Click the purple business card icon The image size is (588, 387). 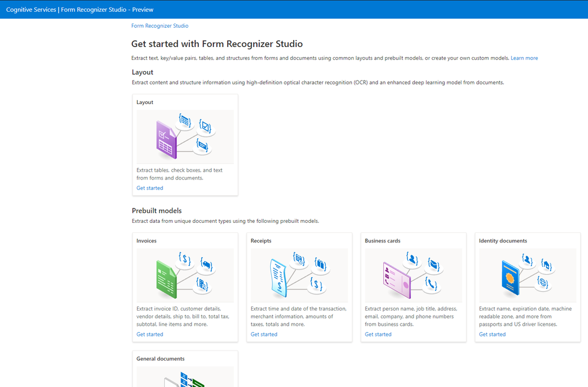pos(397,280)
